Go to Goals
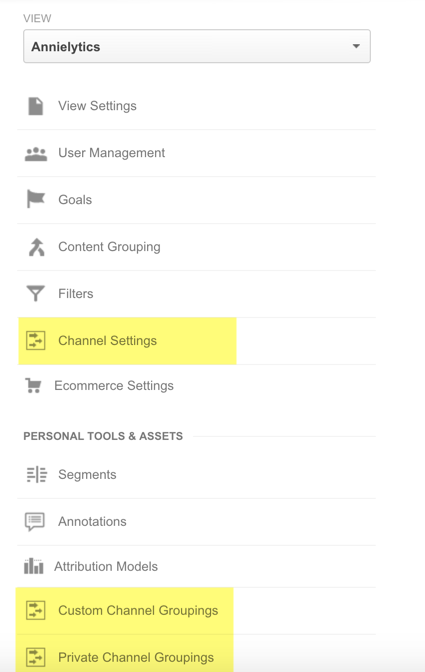The height and width of the screenshot is (672, 425). point(75,200)
